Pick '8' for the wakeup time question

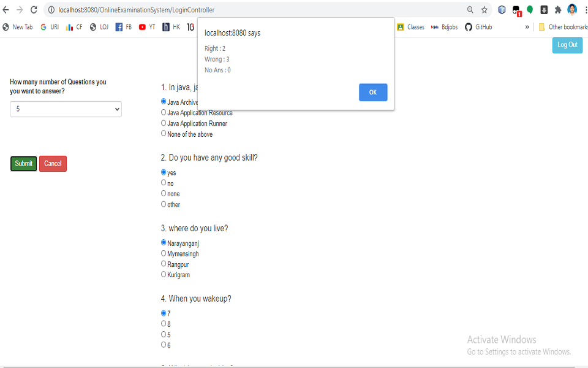click(x=164, y=323)
